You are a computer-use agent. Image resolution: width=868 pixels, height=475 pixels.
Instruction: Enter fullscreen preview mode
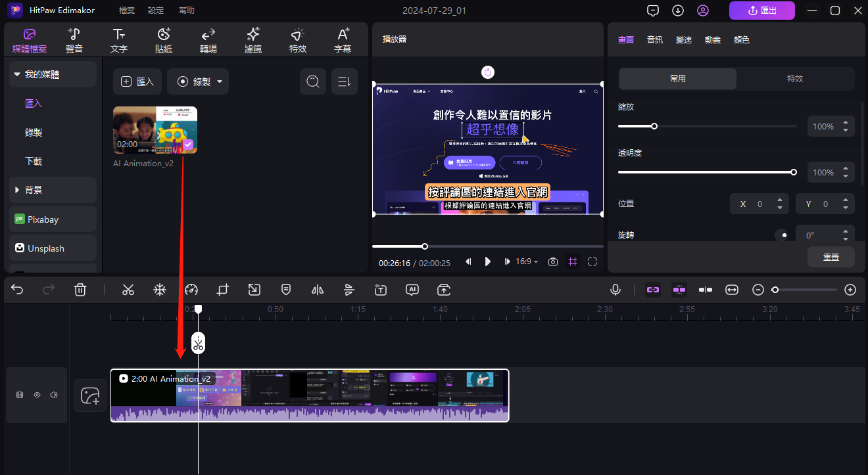point(592,261)
